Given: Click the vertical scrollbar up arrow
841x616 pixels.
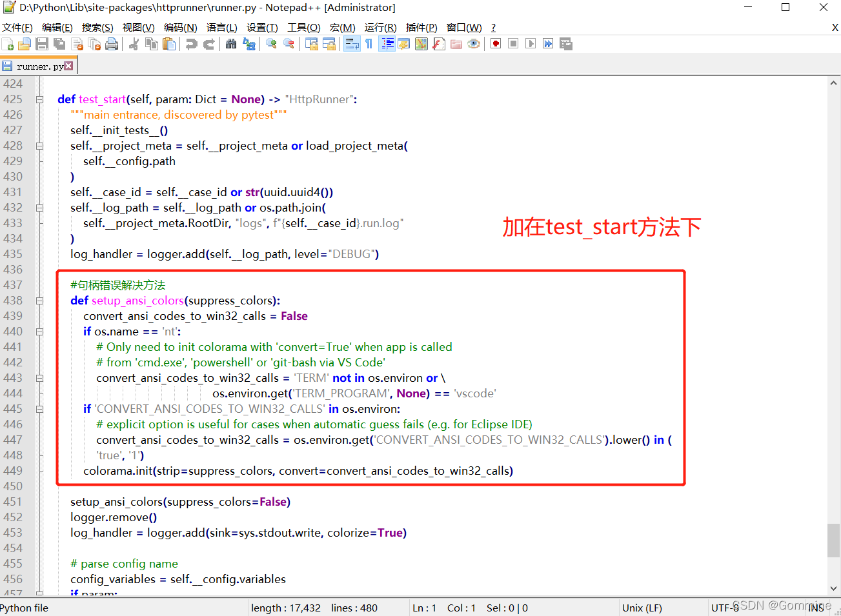Looking at the screenshot, I should (834, 84).
